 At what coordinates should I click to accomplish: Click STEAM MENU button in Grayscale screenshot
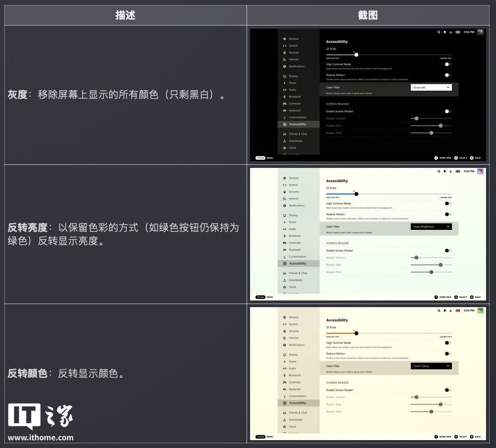[264, 158]
